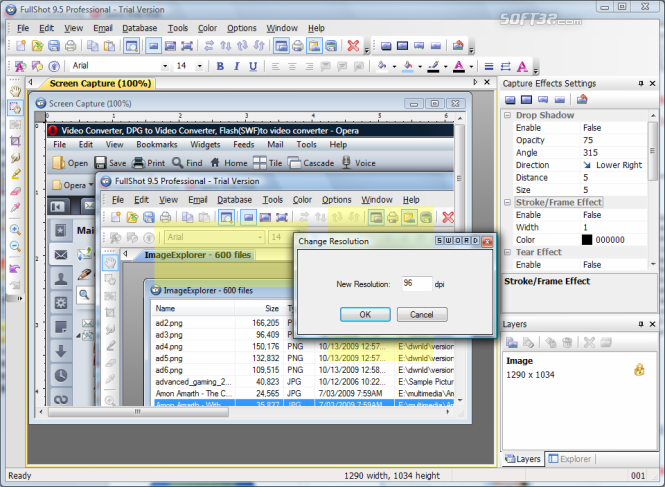Click the font color A dropdown arrow

point(471,67)
